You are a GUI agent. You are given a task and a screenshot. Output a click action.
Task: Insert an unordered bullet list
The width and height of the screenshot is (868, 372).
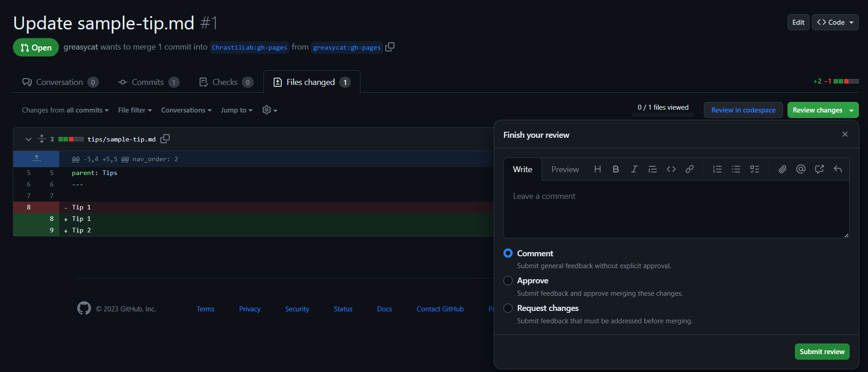click(x=736, y=169)
